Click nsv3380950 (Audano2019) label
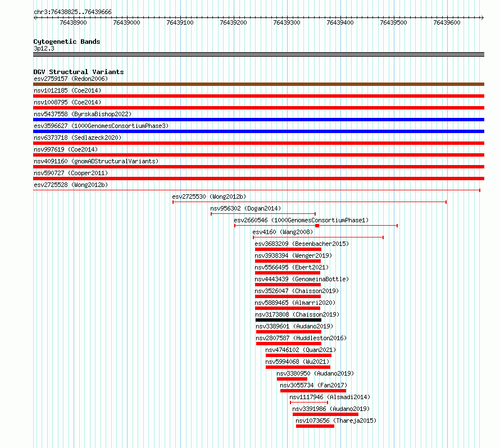Screen dimensions: 500x448 pos(315,373)
